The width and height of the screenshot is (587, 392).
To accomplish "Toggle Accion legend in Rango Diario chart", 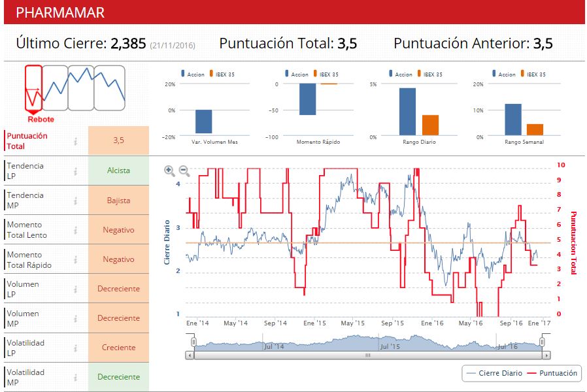I will pyautogui.click(x=400, y=74).
